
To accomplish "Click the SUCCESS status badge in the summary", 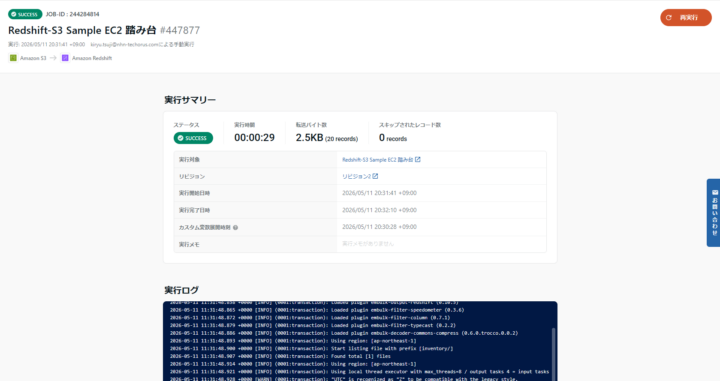I will click(193, 138).
